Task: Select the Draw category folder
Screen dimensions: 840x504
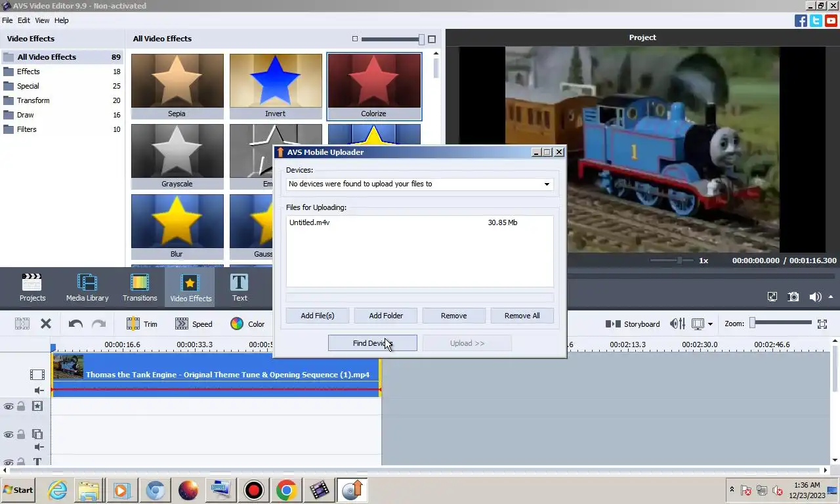Action: (62, 115)
